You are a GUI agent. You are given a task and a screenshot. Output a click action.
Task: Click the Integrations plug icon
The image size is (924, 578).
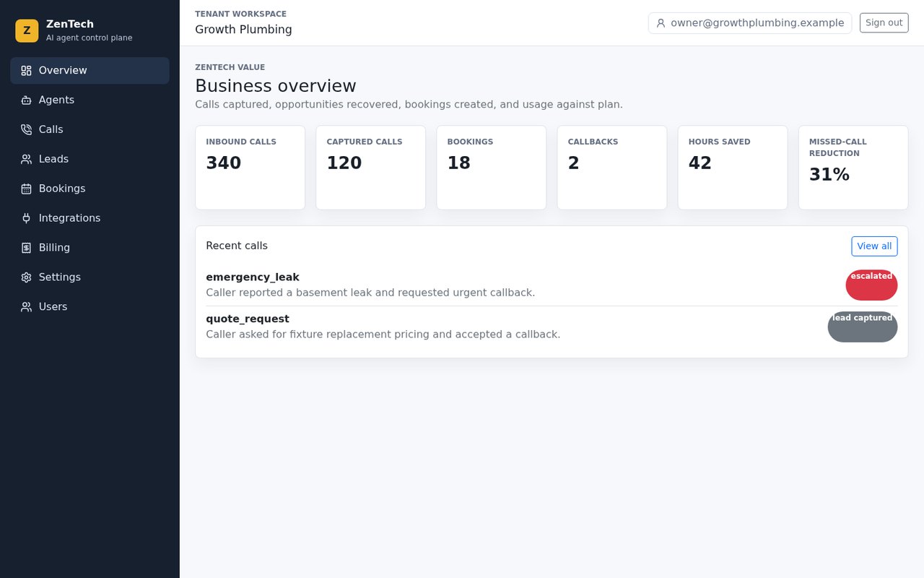(26, 218)
